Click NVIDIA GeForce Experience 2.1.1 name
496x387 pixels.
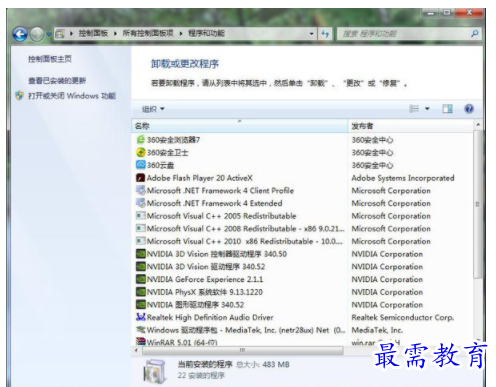pyautogui.click(x=205, y=279)
